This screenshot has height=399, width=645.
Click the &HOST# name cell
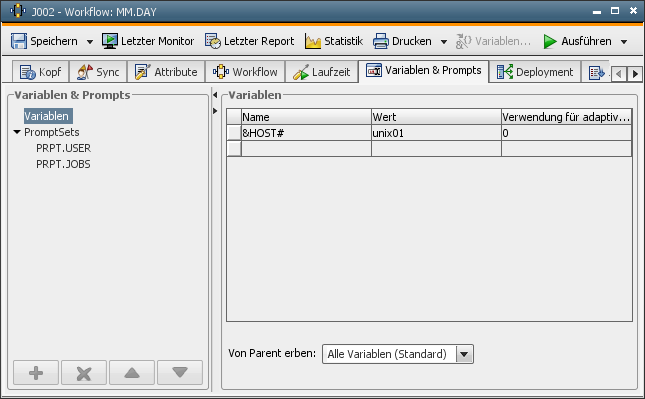tap(306, 133)
